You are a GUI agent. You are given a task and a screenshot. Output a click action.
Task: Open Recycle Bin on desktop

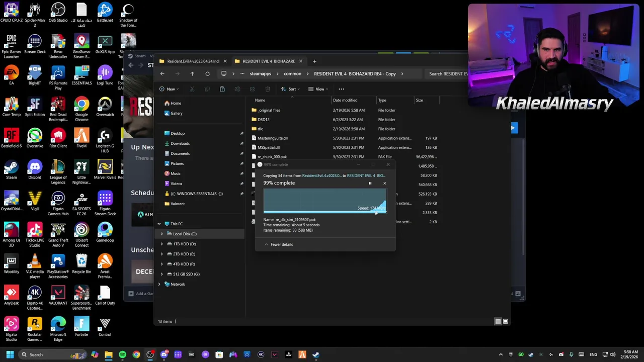tap(82, 264)
